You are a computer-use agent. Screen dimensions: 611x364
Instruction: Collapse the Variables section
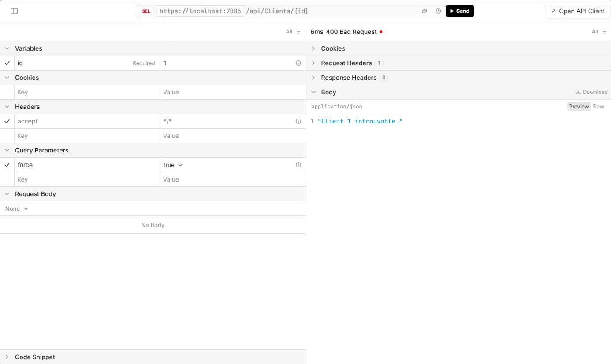click(x=7, y=48)
